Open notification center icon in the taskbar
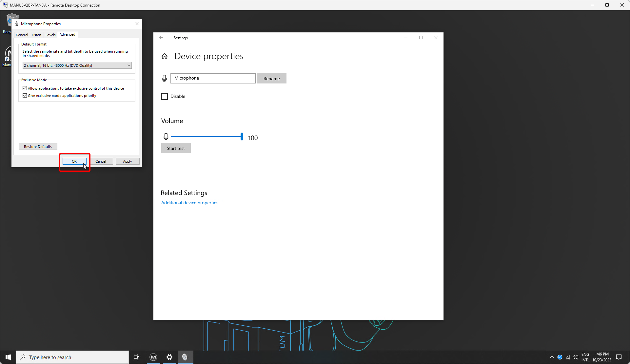 (x=619, y=357)
